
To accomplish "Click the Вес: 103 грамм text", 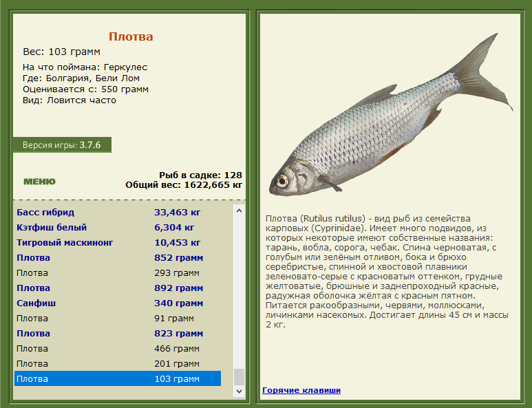I will coord(61,52).
